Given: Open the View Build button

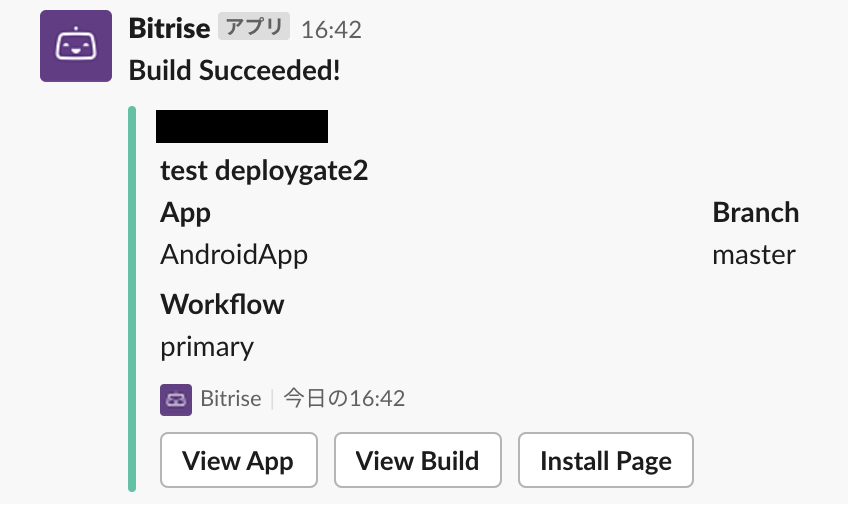Looking at the screenshot, I should pos(418,460).
